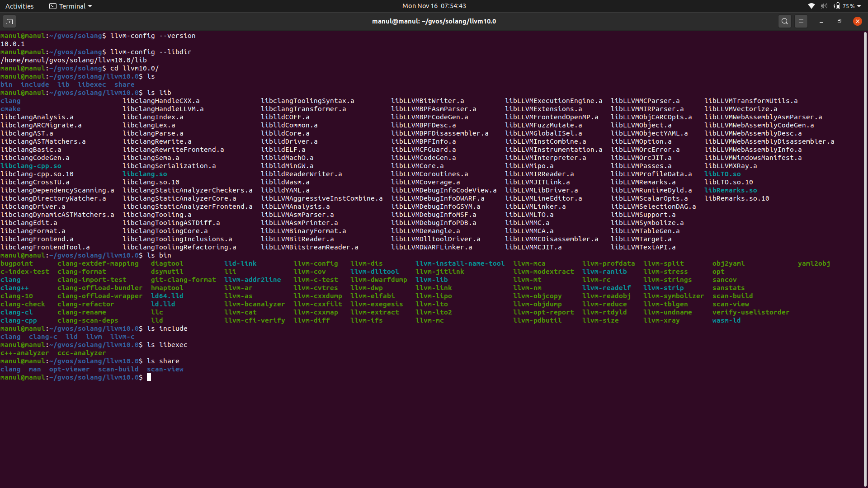The height and width of the screenshot is (488, 868).
Task: Expand the Terminal menu arrow in the top bar
Action: (90, 6)
